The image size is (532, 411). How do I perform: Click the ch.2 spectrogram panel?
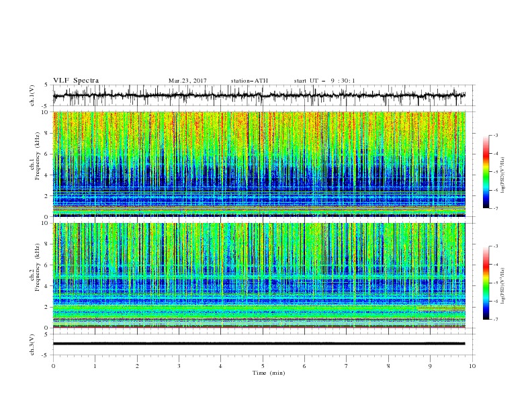(259, 275)
